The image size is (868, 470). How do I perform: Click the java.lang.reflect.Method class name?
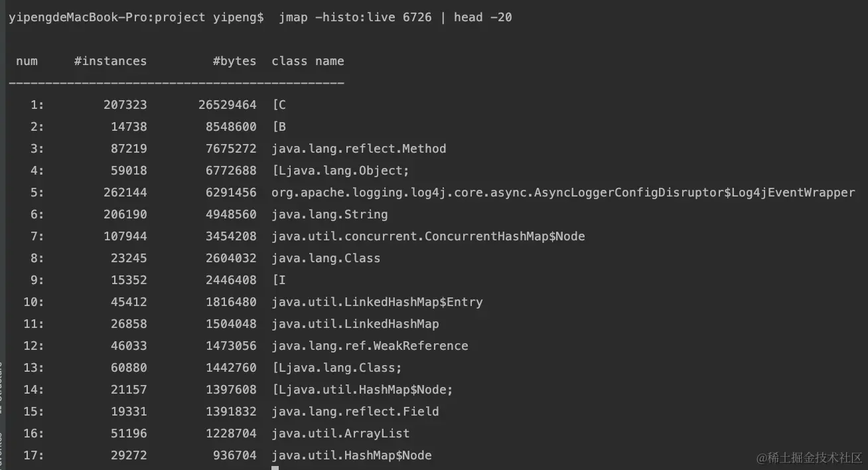pos(358,149)
